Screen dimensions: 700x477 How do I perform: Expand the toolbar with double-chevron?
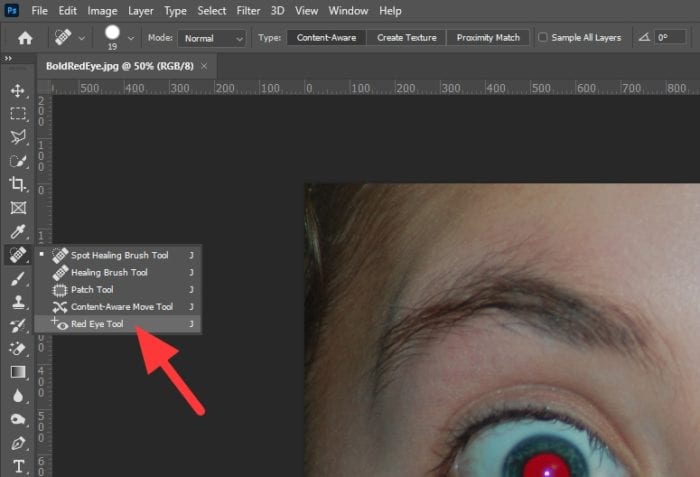tap(8, 59)
